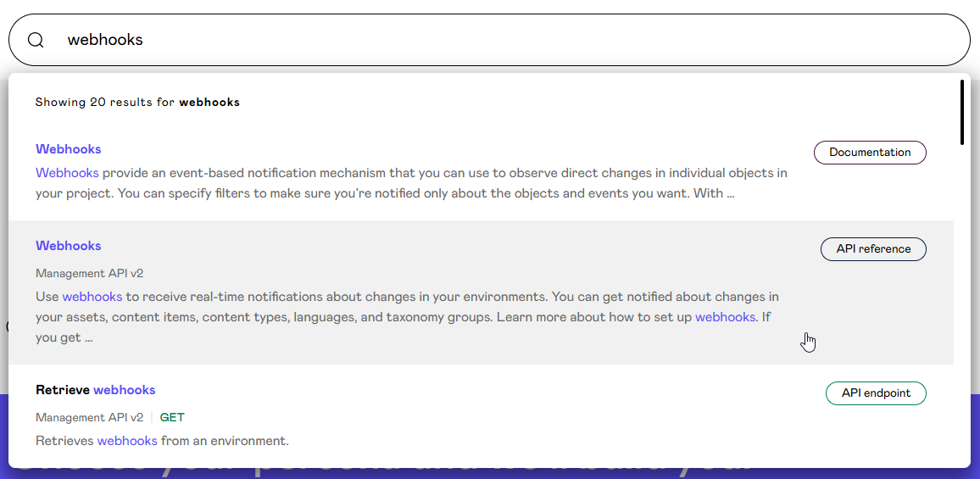Click the green GET method label
This screenshot has height=479, width=980.
[172, 417]
